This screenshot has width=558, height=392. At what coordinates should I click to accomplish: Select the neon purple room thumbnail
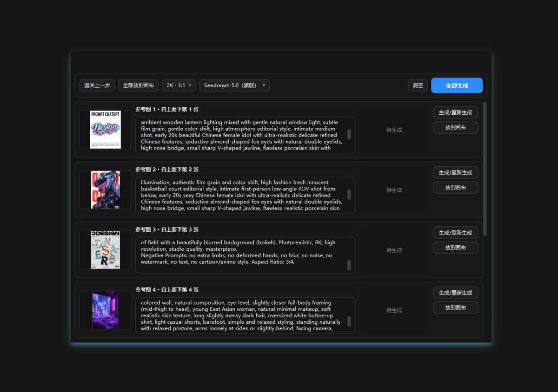click(x=105, y=310)
